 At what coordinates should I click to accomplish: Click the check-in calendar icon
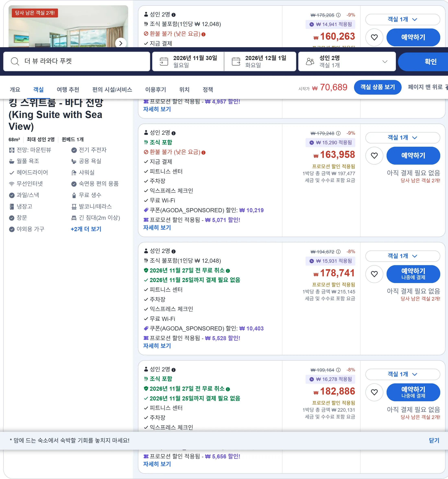[164, 61]
